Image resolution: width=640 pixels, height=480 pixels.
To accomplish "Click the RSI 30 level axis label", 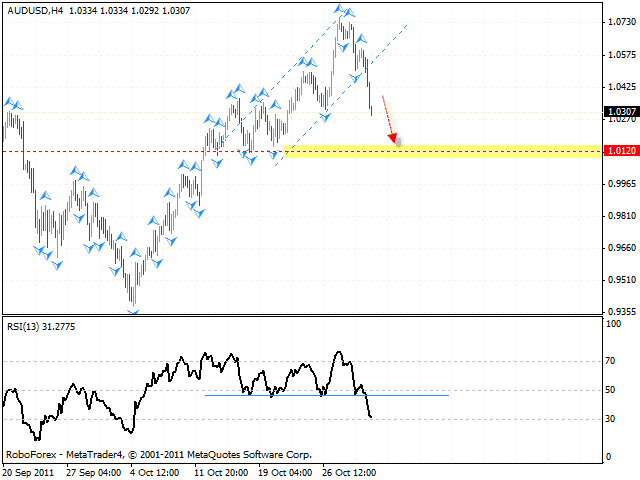I will (610, 419).
